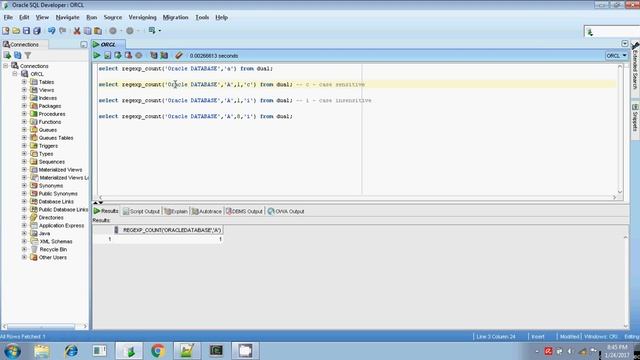The image size is (640, 360).
Task: Click the first select regexp_count statement line
Action: coord(185,69)
